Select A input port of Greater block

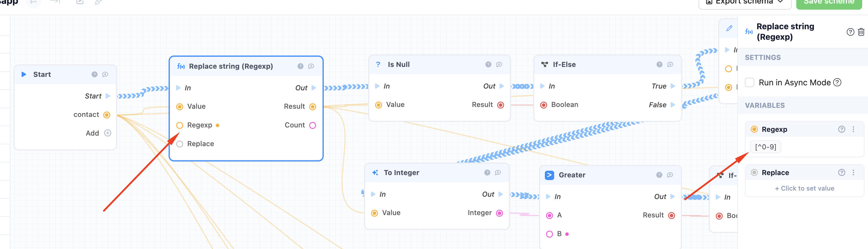click(549, 216)
